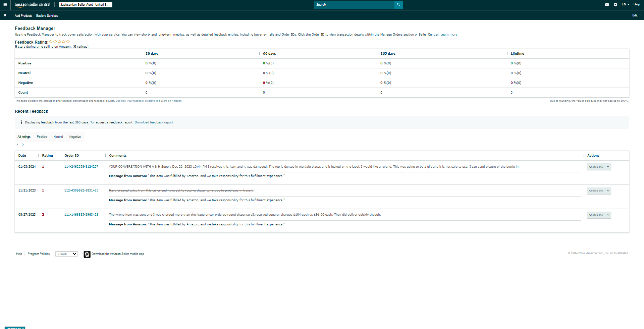
Task: Switch to the Negative feedback tab
Action: pyautogui.click(x=75, y=137)
